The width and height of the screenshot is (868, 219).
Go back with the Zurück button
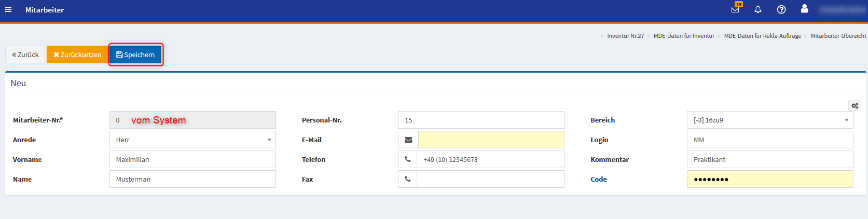click(25, 54)
